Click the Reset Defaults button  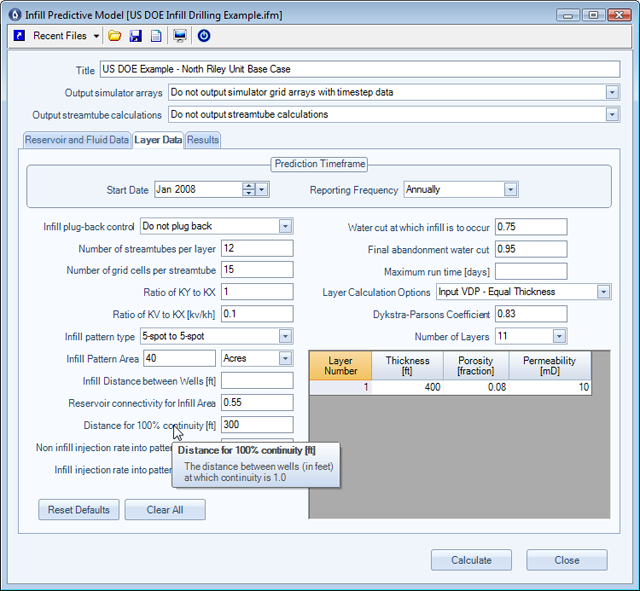coord(79,510)
